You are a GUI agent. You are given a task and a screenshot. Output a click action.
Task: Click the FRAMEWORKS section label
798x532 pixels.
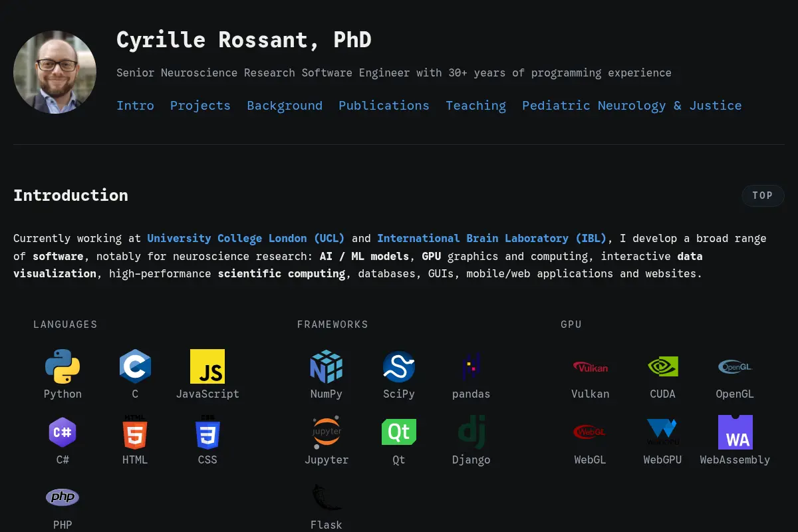click(332, 325)
